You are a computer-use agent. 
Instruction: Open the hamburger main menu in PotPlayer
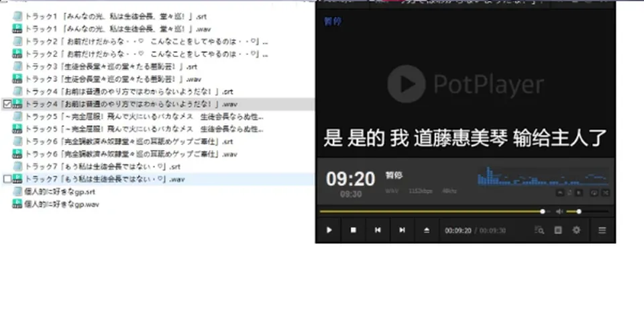click(602, 230)
